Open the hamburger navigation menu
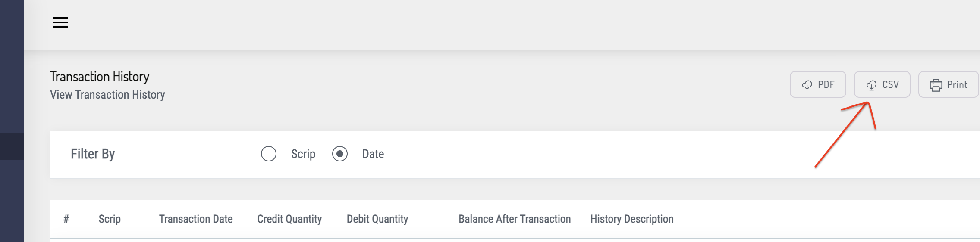The width and height of the screenshot is (980, 242). (60, 22)
